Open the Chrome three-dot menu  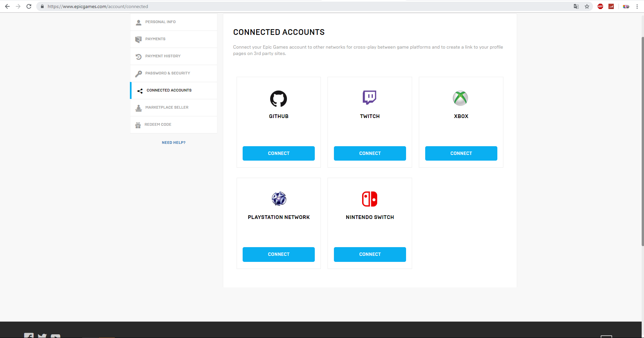pyautogui.click(x=637, y=6)
